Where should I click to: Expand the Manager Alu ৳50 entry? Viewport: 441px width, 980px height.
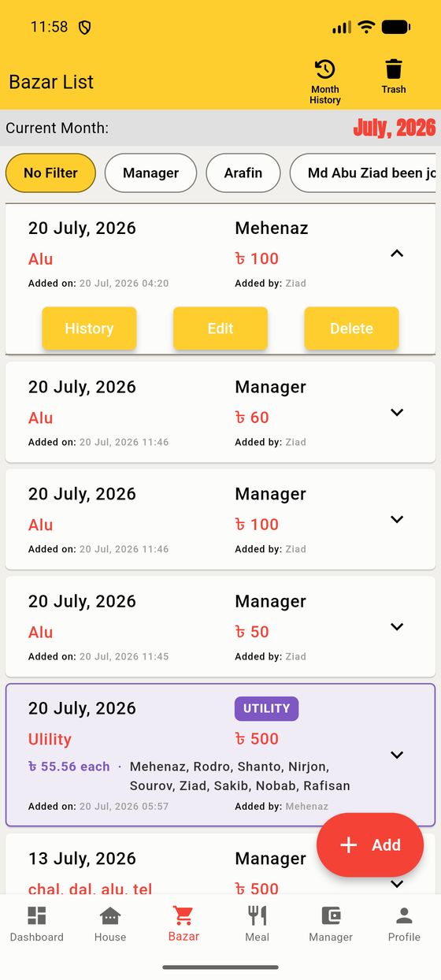397,626
